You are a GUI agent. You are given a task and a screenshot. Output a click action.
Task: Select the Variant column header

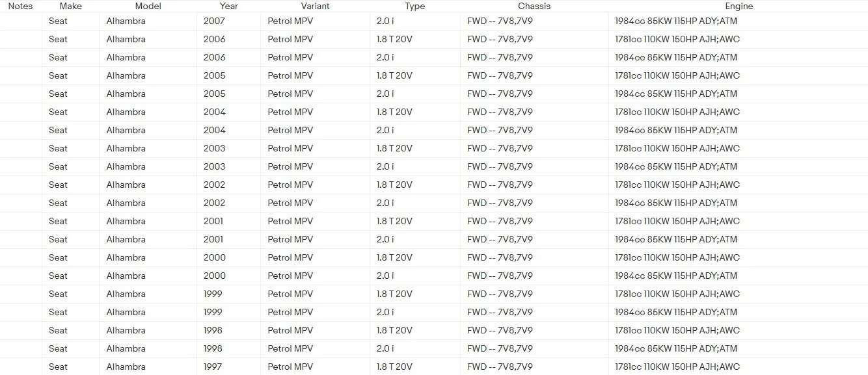(315, 6)
